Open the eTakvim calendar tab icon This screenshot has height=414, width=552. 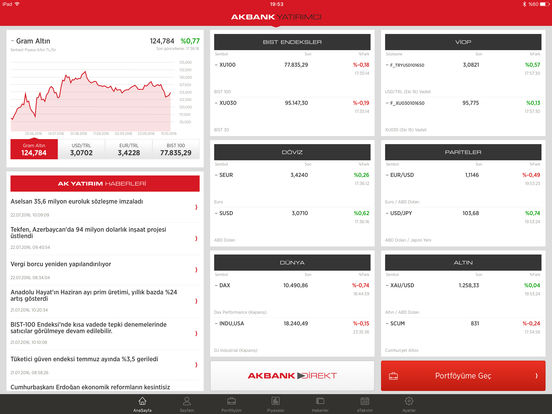[364, 404]
